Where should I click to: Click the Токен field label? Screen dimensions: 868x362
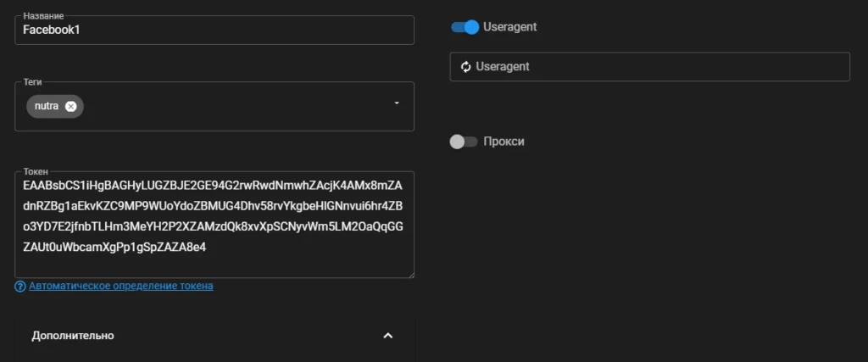[x=36, y=171]
